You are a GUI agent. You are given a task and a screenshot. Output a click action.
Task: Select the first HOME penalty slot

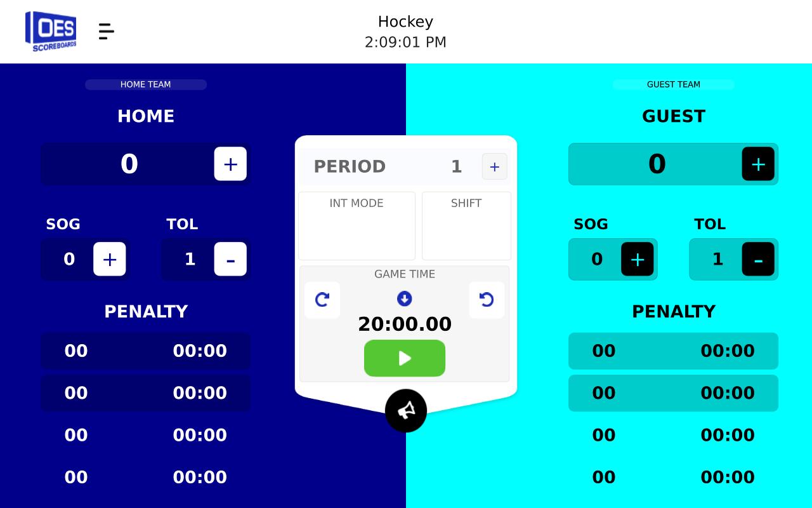[145, 351]
